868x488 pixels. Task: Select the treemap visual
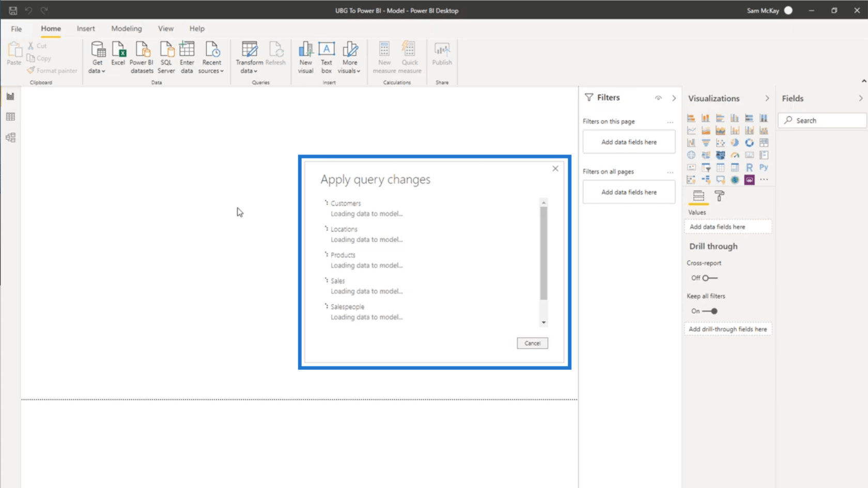coord(764,143)
